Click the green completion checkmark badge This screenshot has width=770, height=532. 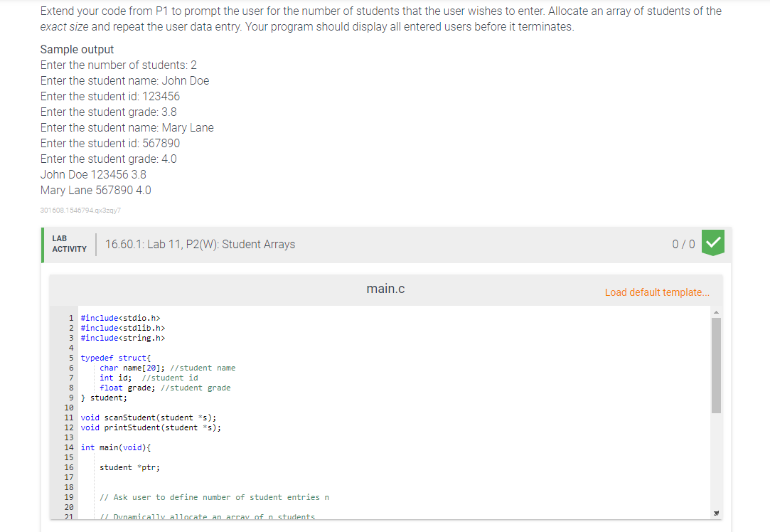pos(712,243)
